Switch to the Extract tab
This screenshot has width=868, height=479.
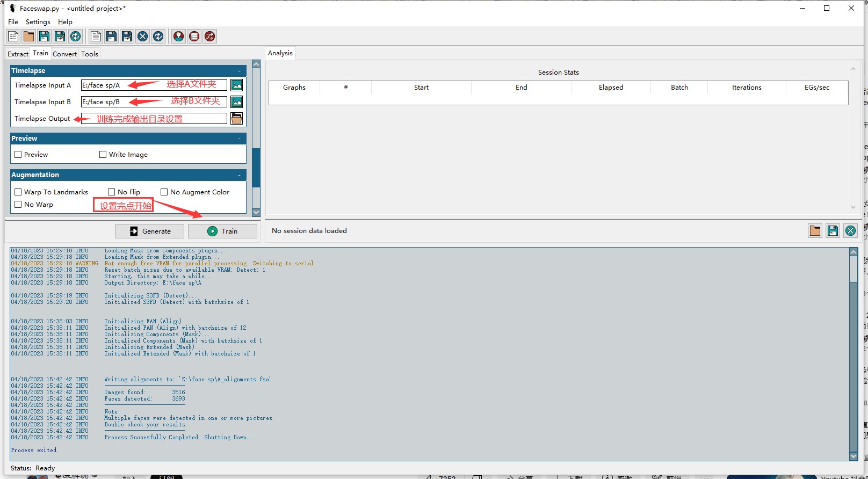click(x=18, y=54)
